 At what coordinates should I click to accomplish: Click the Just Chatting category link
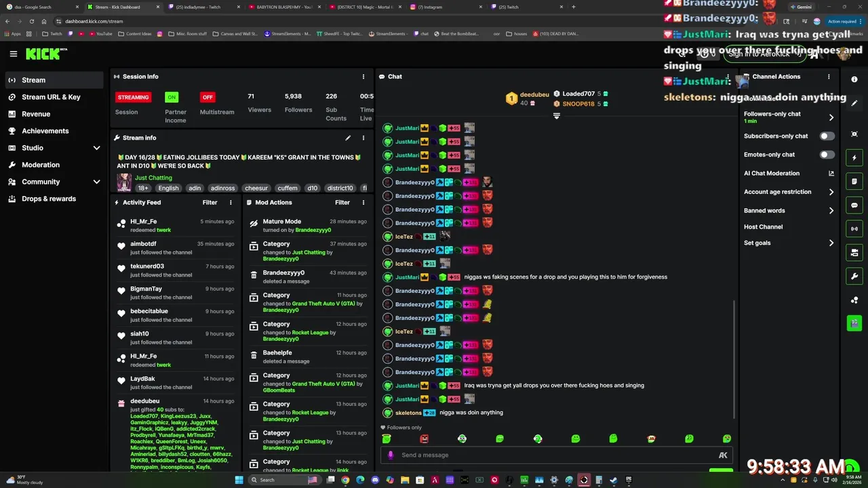pyautogui.click(x=153, y=178)
